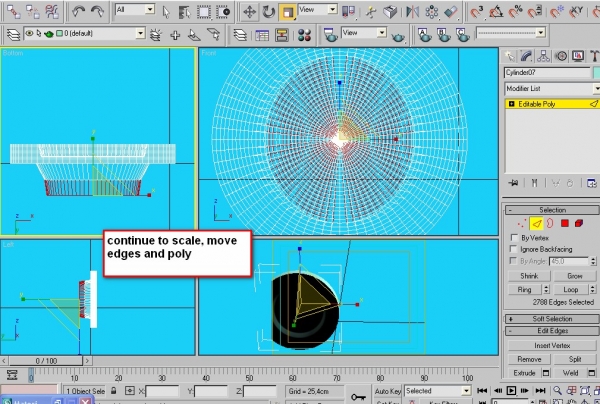
Task: Click the Ring button
Action: click(525, 290)
